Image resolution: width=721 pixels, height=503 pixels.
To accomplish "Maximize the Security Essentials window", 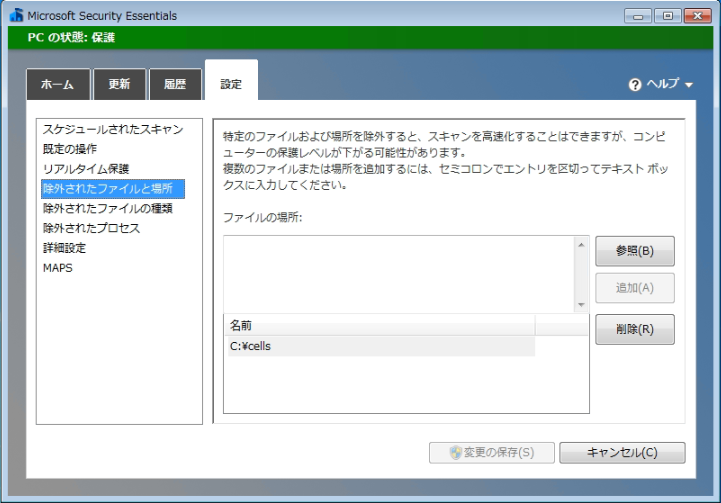I will (667, 16).
